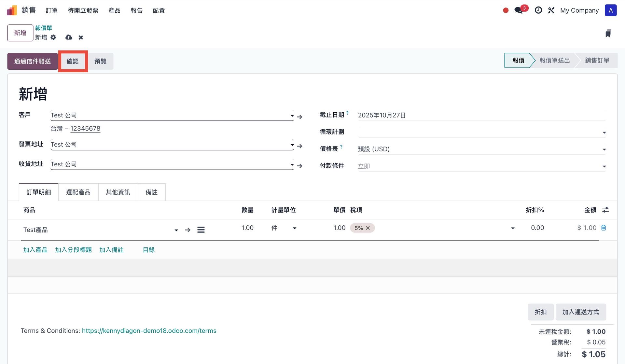Click the hamburger icon on Test產品 row
Image resolution: width=625 pixels, height=364 pixels.
coord(201,230)
